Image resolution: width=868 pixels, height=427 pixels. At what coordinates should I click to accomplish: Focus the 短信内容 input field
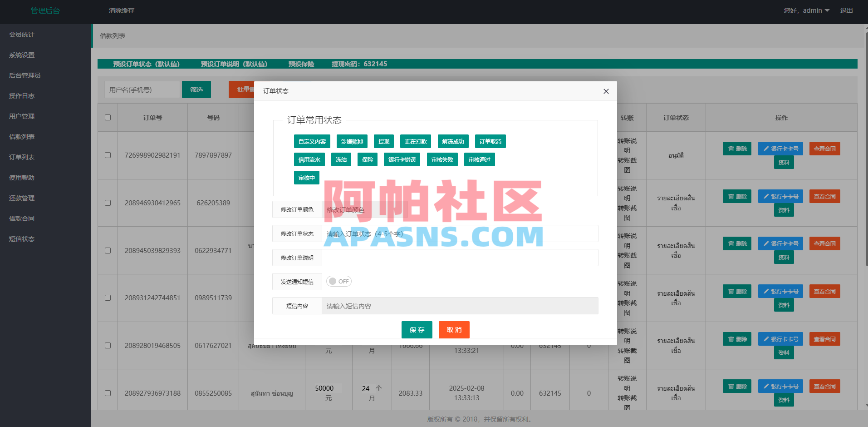pos(460,306)
